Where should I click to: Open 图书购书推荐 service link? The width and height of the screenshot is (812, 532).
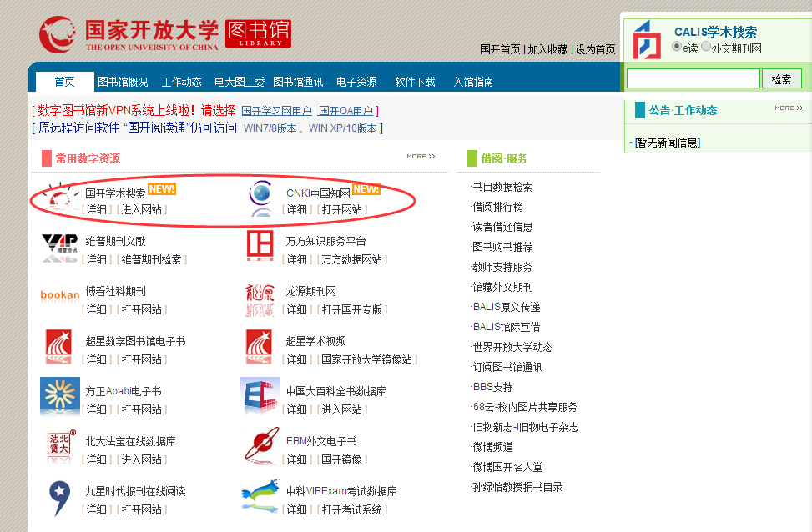click(502, 248)
